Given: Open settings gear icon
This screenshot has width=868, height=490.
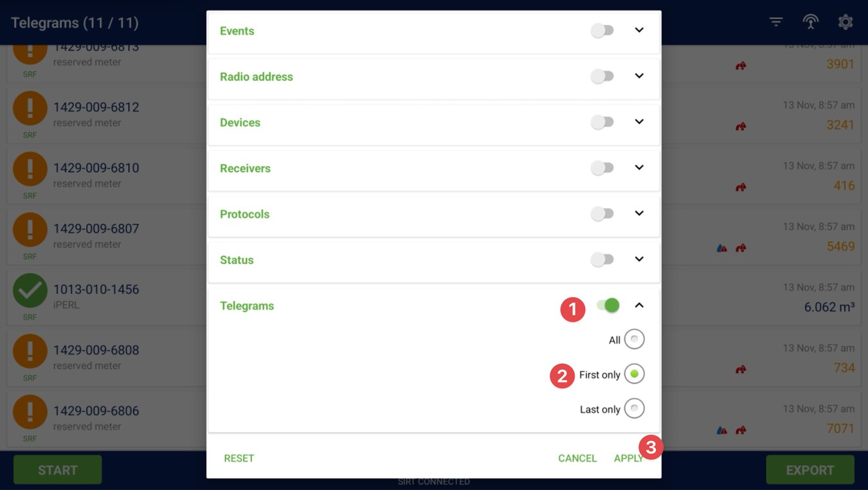Looking at the screenshot, I should coord(845,23).
